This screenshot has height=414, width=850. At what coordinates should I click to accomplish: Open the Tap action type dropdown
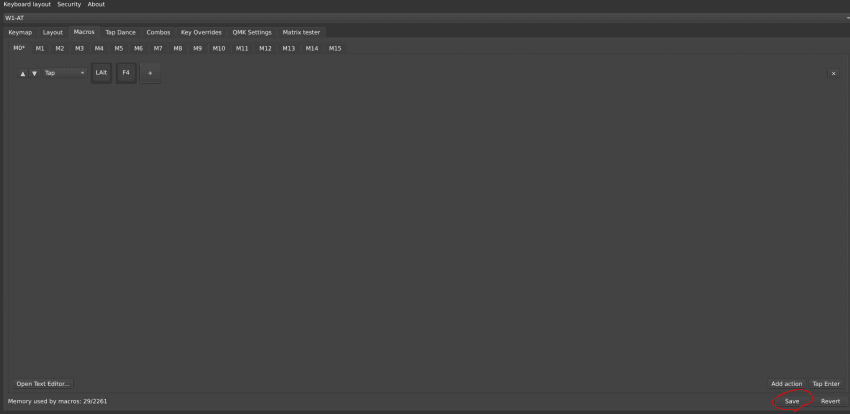pos(65,73)
